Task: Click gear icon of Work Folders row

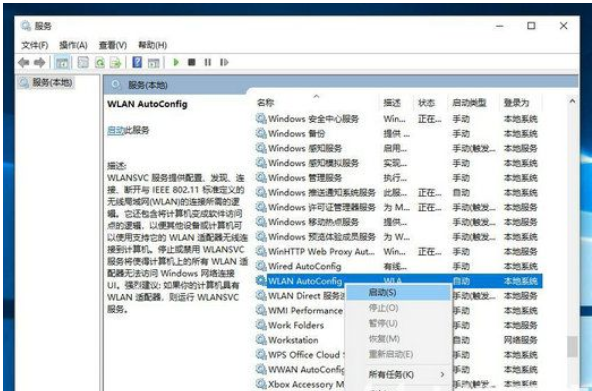Action: (x=261, y=325)
